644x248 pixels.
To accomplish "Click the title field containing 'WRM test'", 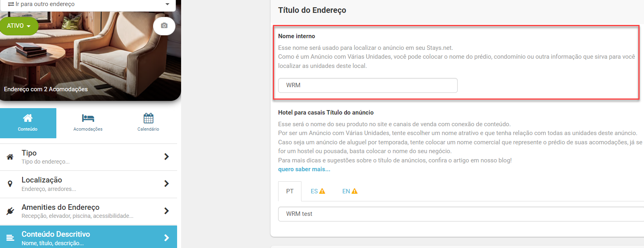I will pyautogui.click(x=461, y=214).
